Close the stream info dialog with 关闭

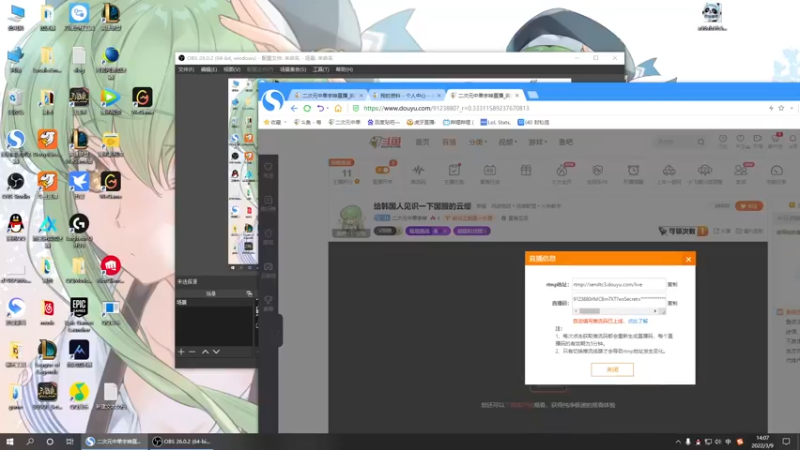pyautogui.click(x=612, y=369)
